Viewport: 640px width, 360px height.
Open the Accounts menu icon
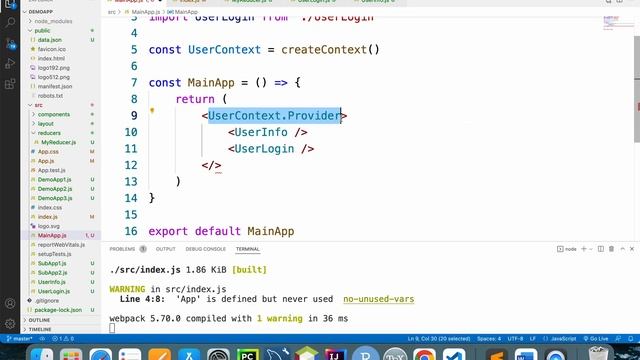[10, 303]
